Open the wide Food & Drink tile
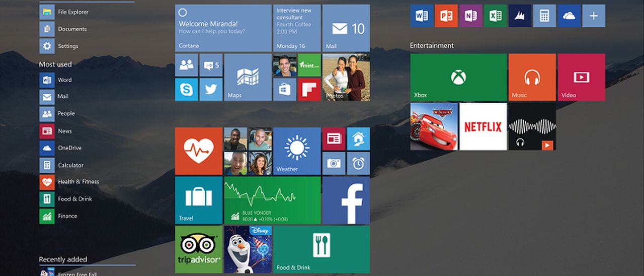This screenshot has height=276, width=644. 321,249
